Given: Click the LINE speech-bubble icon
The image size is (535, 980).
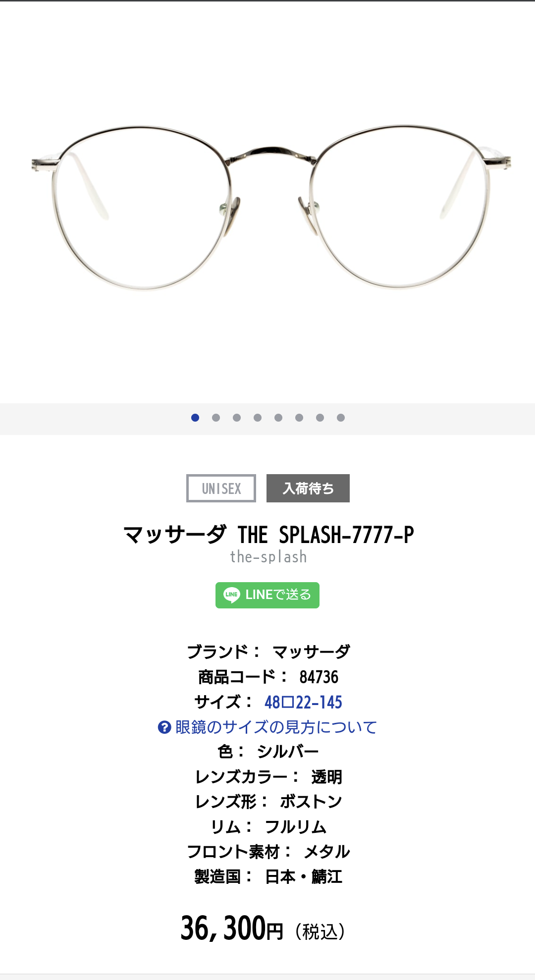Looking at the screenshot, I should (x=232, y=595).
